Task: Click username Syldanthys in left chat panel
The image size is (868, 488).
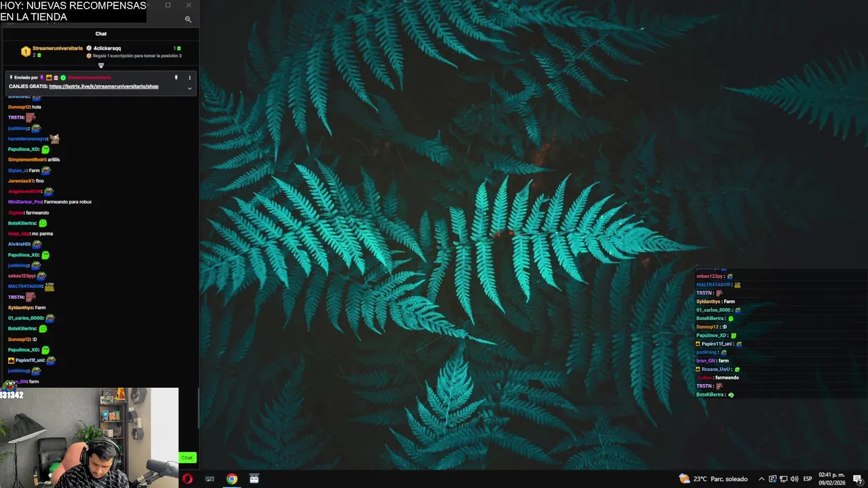Action: pyautogui.click(x=20, y=308)
